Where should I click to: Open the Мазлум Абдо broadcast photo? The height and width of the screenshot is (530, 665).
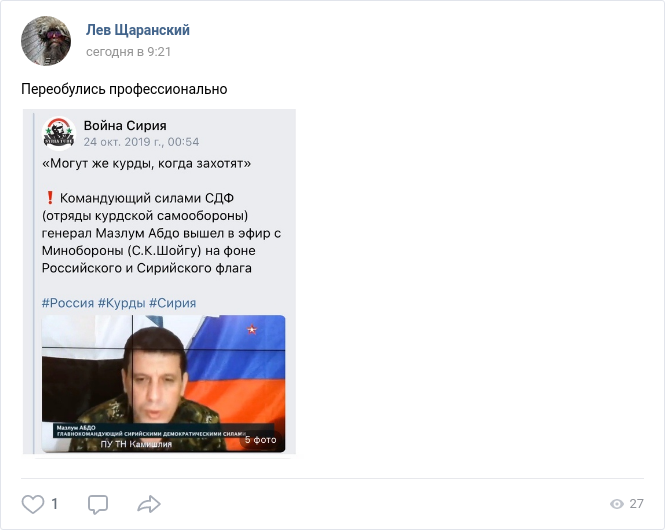163,383
